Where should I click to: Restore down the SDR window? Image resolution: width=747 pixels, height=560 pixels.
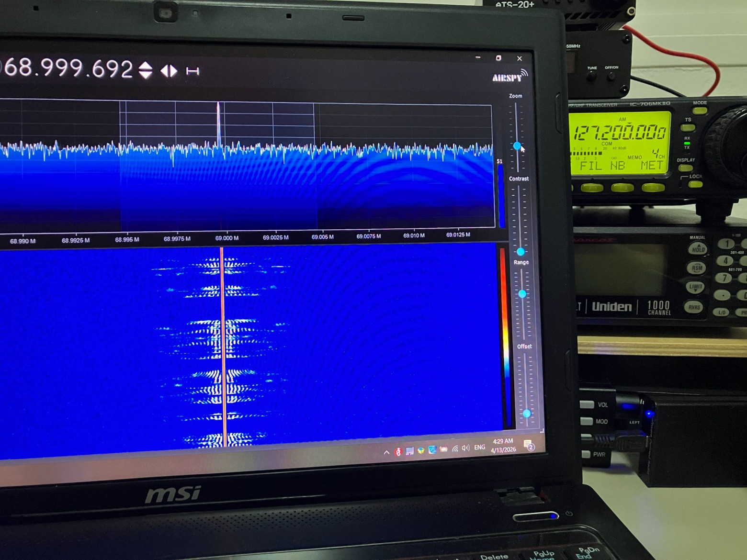498,58
